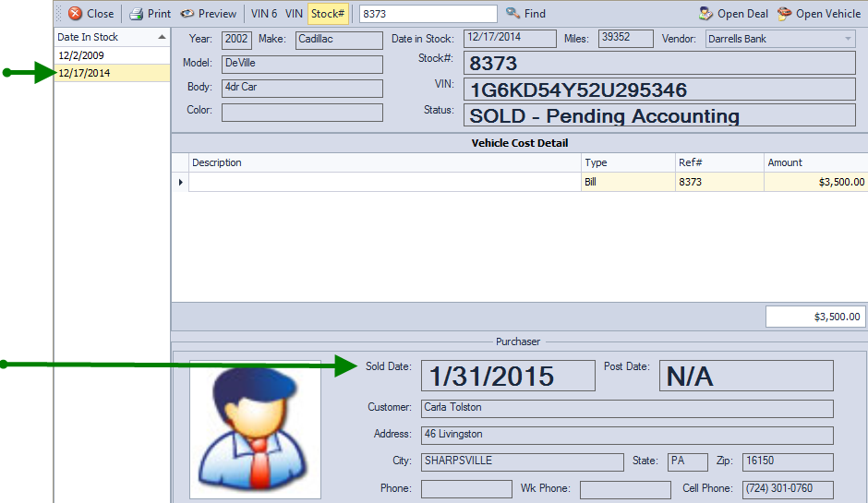This screenshot has width=868, height=503.
Task: Click the toolbar drag handle grip
Action: (59, 14)
